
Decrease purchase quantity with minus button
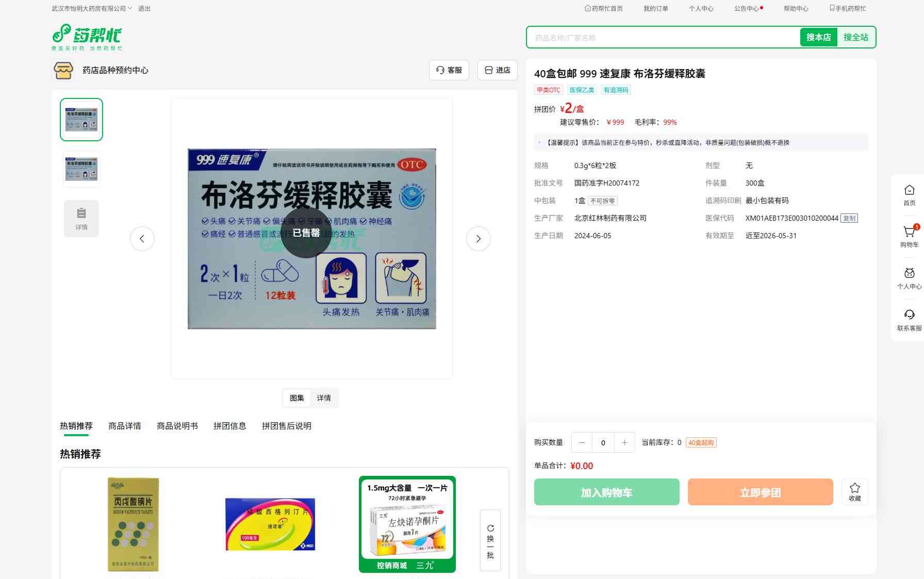582,442
